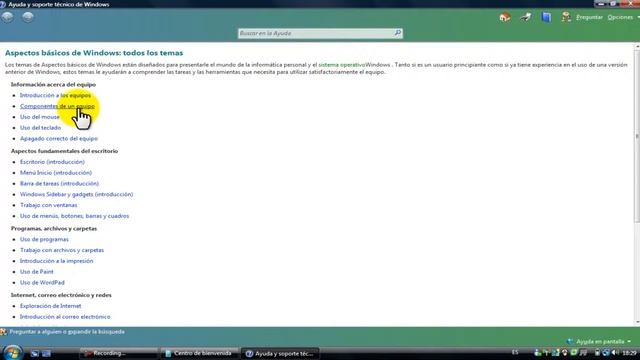Click the Preguntar person icon
The width and height of the screenshot is (640, 360).
click(x=566, y=17)
